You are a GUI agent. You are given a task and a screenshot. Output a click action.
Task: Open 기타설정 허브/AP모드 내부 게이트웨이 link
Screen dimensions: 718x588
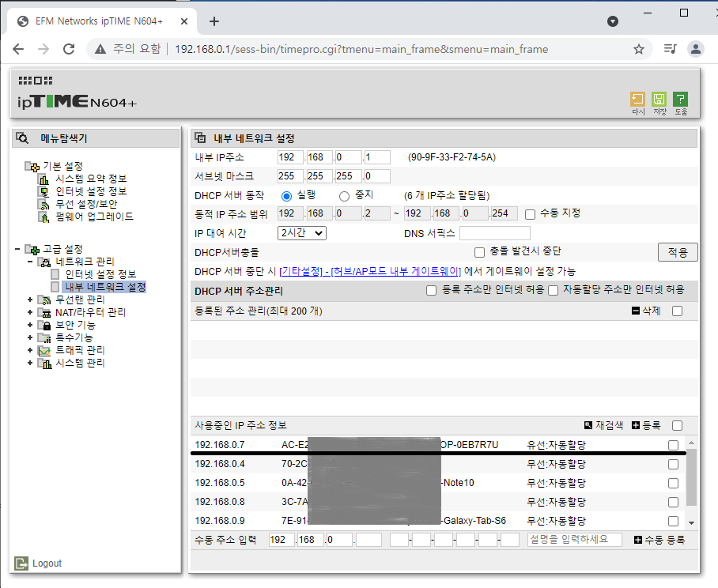pos(370,271)
